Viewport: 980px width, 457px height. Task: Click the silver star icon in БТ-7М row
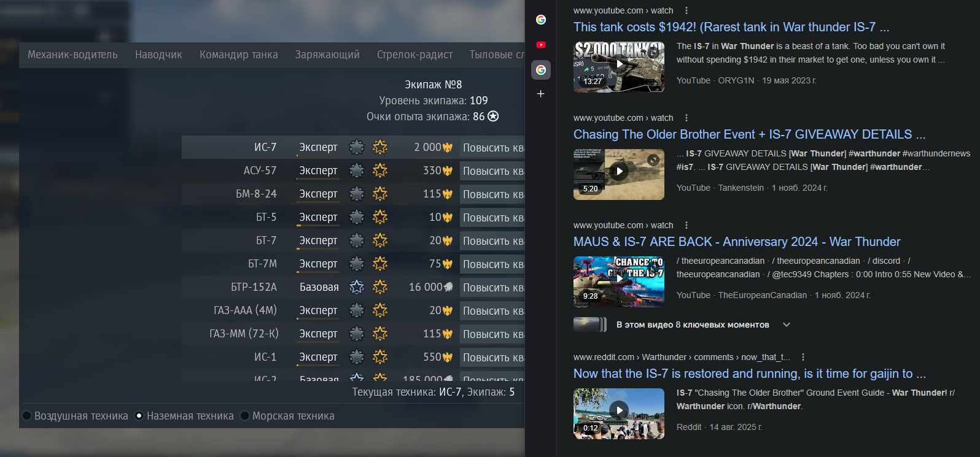(357, 264)
